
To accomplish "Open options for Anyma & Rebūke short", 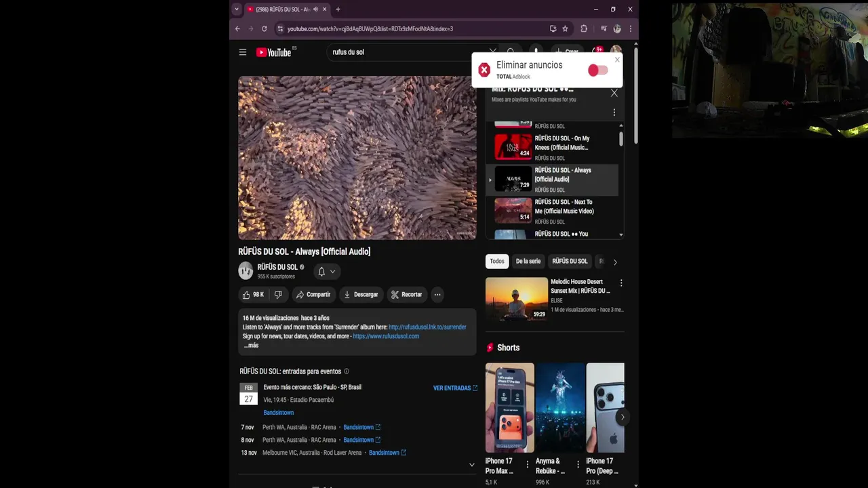I will pos(578,465).
